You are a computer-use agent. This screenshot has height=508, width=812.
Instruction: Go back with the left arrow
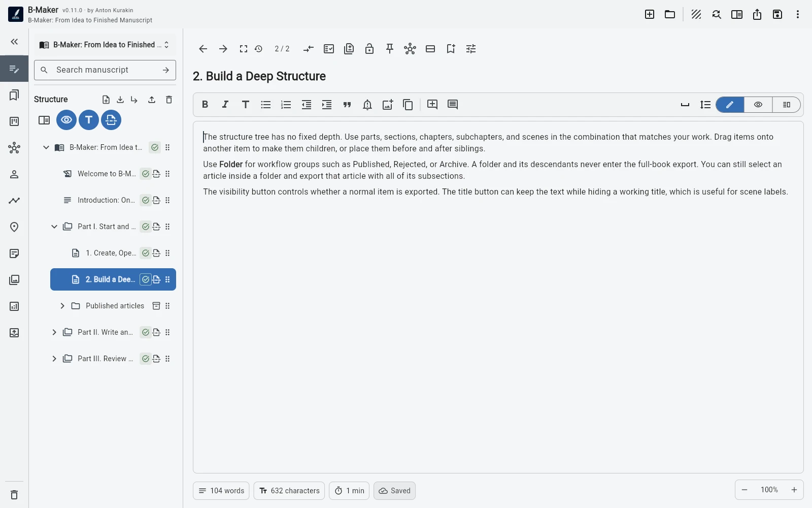[203, 49]
